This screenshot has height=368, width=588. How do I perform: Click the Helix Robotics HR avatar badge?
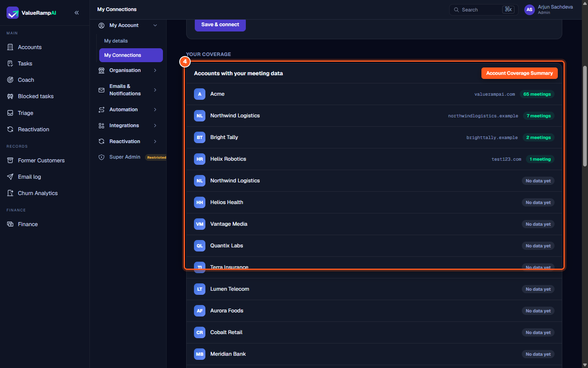tap(200, 159)
